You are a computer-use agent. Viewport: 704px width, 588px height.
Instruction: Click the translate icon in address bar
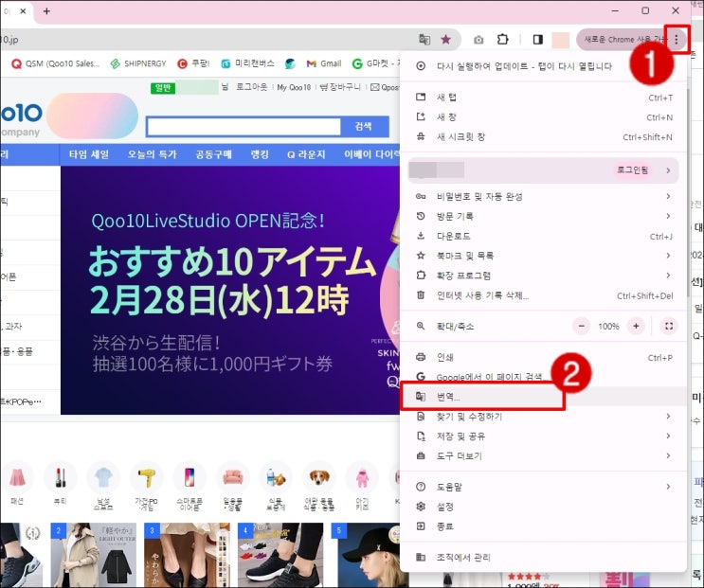tap(424, 40)
